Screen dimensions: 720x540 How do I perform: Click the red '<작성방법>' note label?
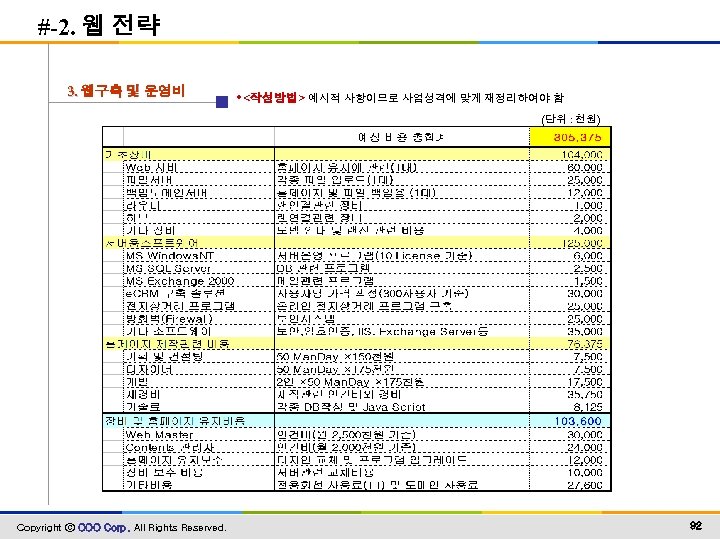274,97
